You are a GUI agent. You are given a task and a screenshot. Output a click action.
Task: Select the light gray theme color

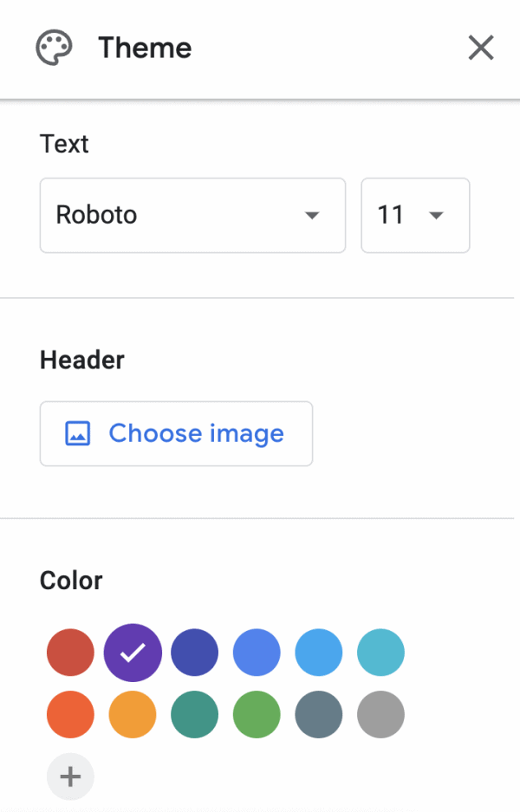[380, 714]
